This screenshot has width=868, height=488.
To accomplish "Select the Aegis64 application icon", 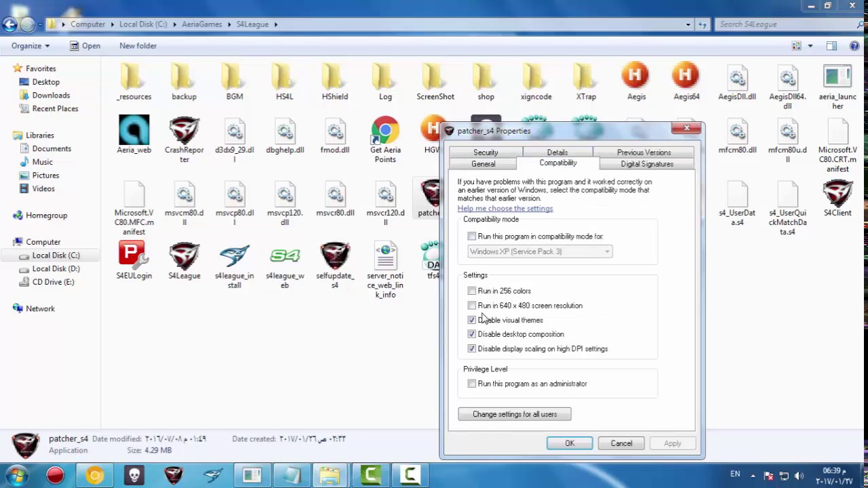I will [686, 76].
